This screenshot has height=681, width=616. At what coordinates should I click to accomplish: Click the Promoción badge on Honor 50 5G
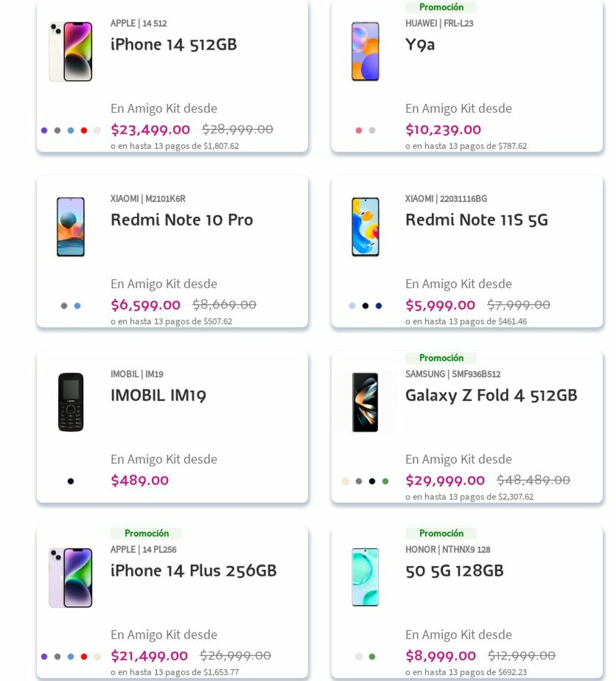[x=441, y=533]
